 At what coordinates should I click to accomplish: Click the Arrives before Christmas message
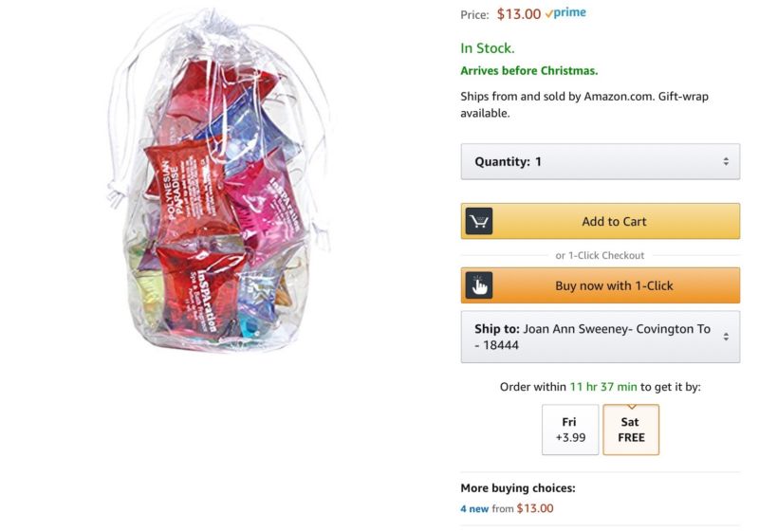[x=529, y=70]
